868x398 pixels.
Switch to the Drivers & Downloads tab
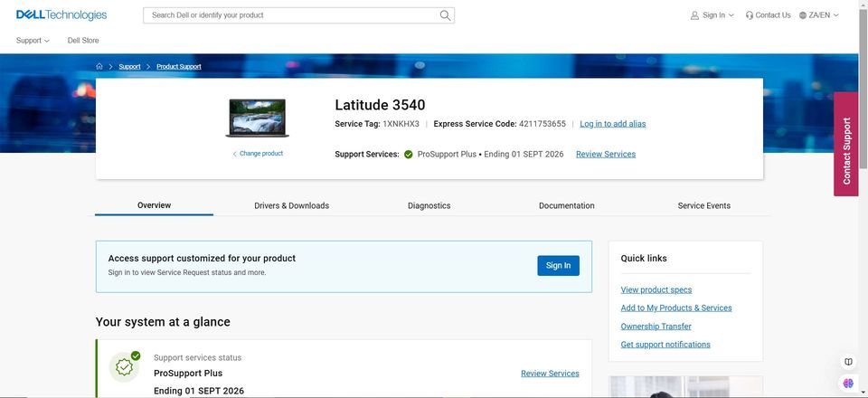(291, 205)
